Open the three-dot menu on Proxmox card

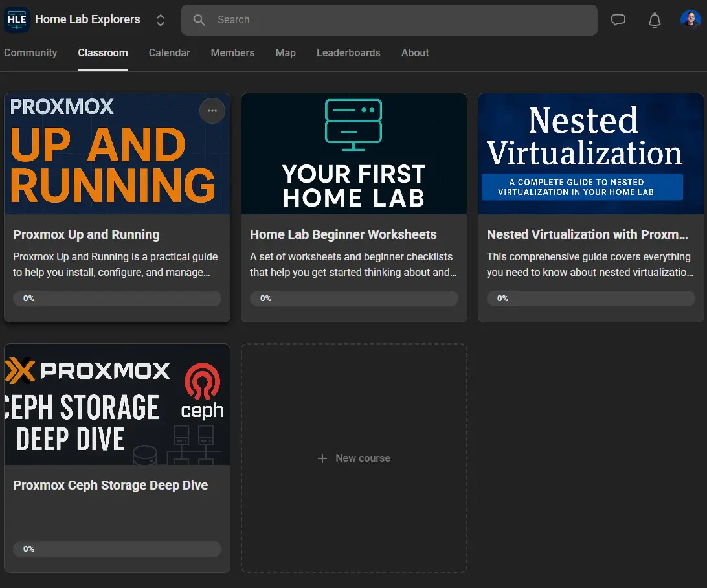(x=212, y=111)
